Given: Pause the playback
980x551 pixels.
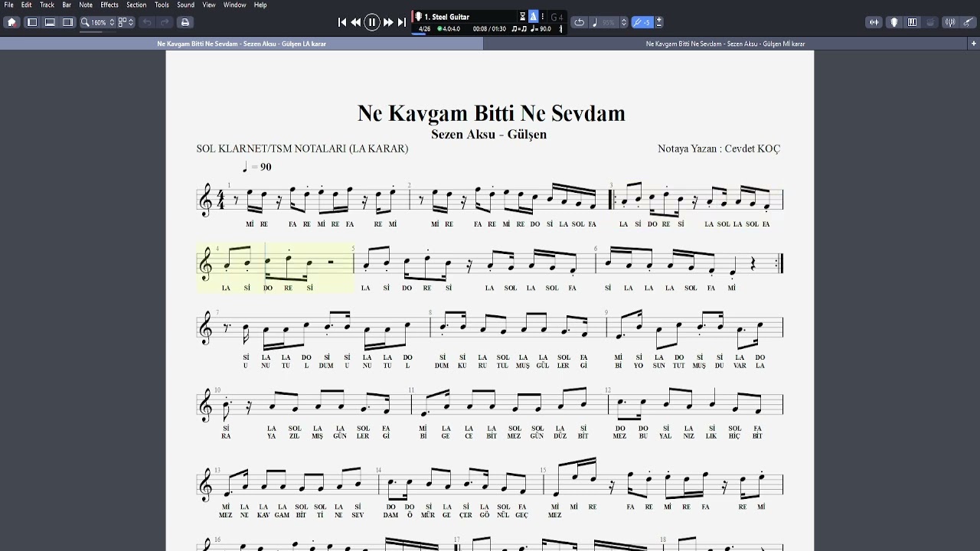Looking at the screenshot, I should pos(372,22).
